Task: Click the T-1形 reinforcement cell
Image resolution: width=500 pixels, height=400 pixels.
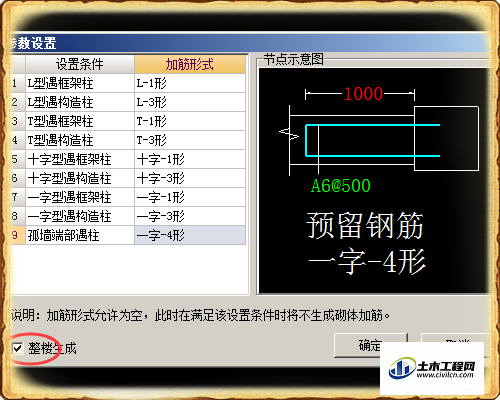Action: [190, 121]
